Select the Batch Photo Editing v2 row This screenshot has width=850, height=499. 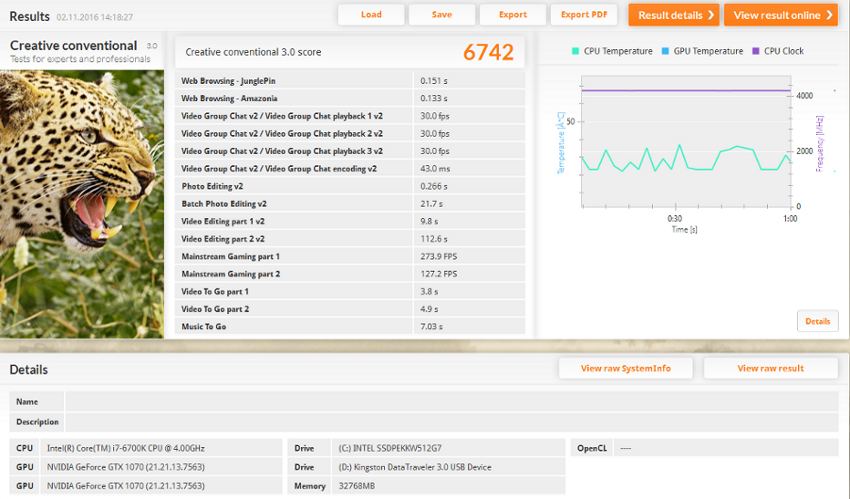pos(350,204)
